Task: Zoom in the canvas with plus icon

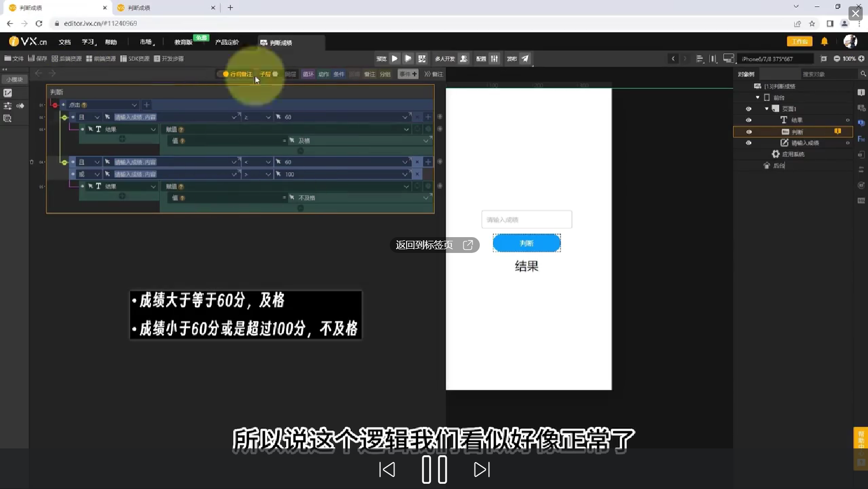Action: pyautogui.click(x=862, y=58)
